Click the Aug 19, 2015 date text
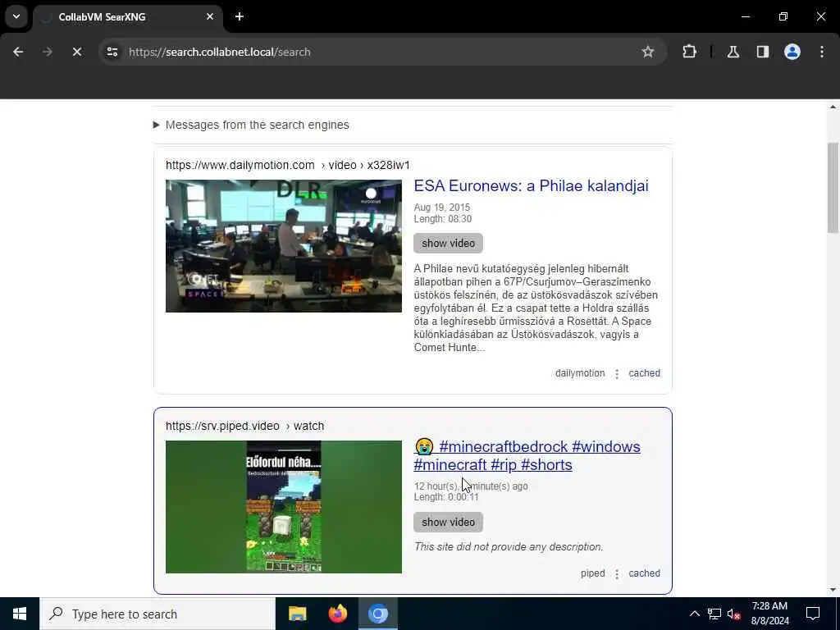The height and width of the screenshot is (630, 840). click(442, 208)
